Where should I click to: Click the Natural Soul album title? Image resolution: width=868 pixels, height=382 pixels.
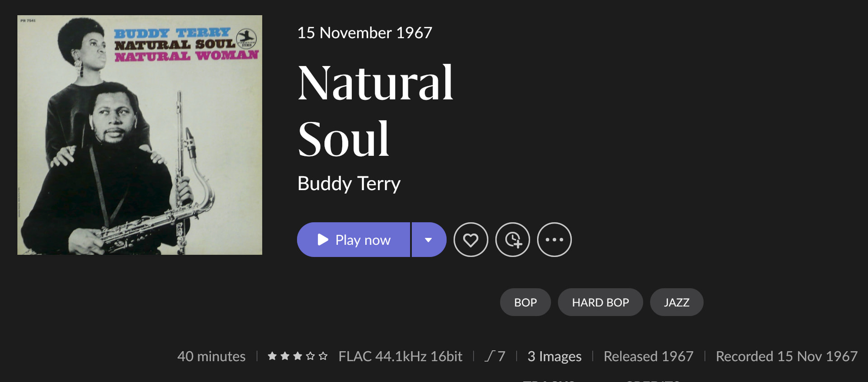375,111
